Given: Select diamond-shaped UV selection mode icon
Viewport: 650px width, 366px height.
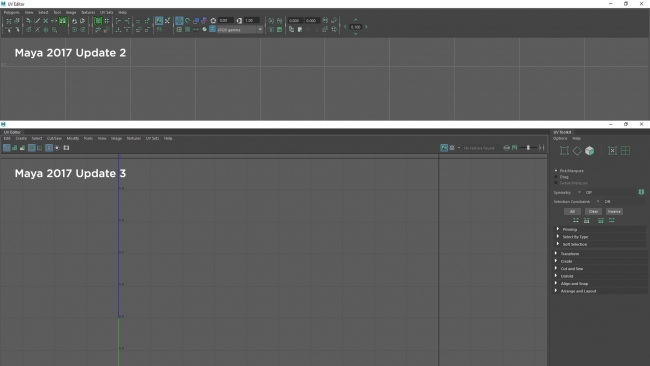Looking at the screenshot, I should 577,151.
